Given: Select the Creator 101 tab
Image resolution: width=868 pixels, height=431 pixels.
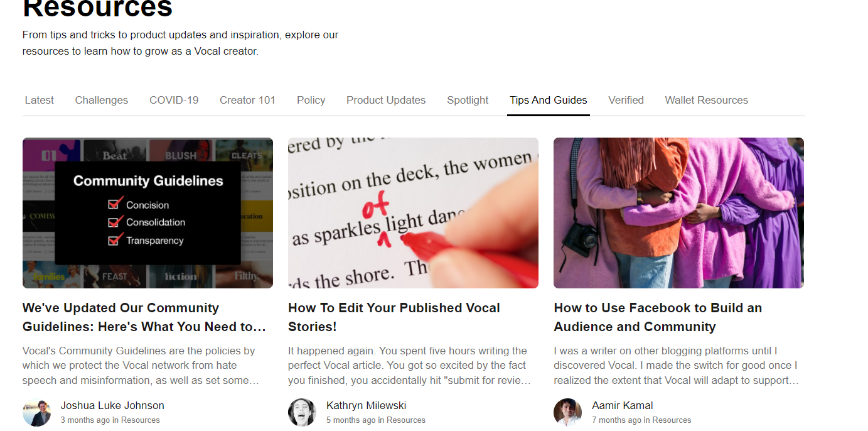Looking at the screenshot, I should 247,100.
